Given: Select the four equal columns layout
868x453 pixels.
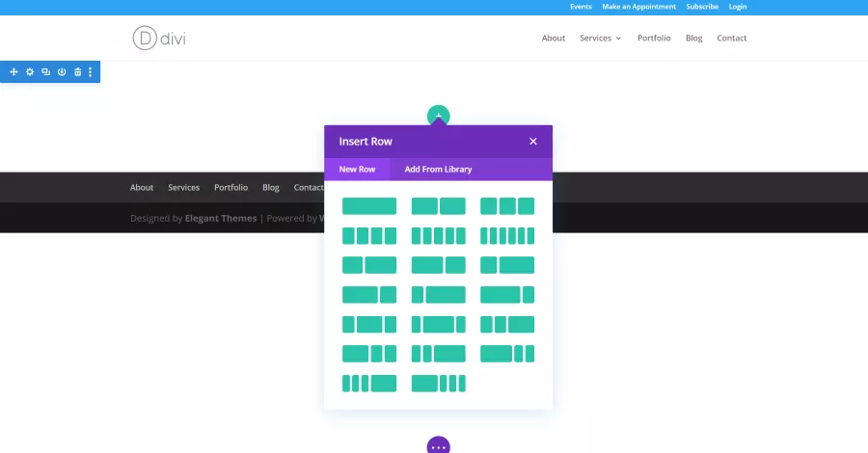Looking at the screenshot, I should click(369, 235).
